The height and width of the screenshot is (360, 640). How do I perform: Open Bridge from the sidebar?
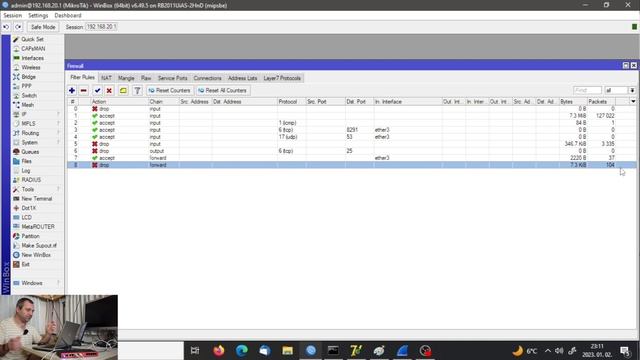[28, 77]
